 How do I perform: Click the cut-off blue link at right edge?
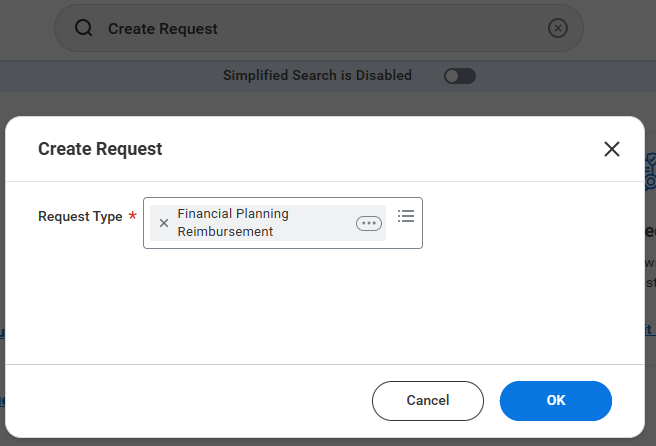click(650, 330)
